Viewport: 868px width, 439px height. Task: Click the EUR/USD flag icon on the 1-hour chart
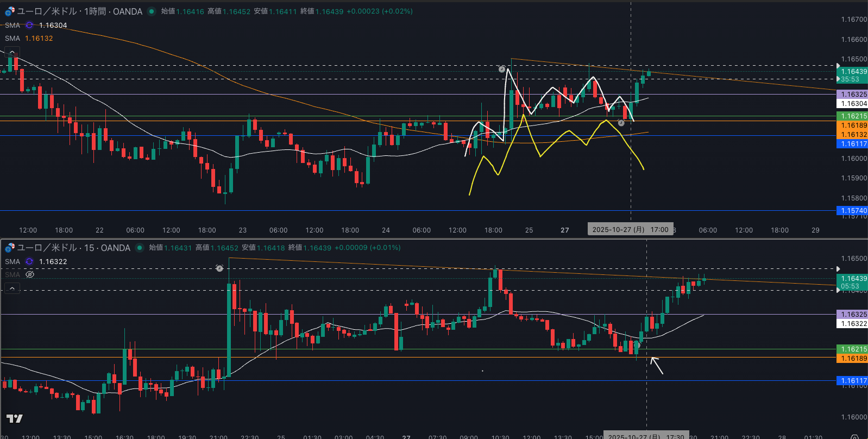point(10,11)
